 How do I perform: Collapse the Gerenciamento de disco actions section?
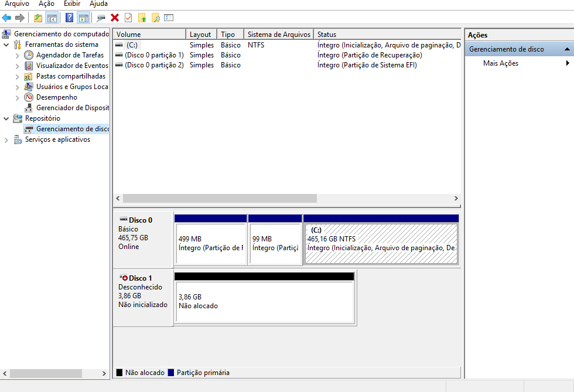(x=567, y=49)
